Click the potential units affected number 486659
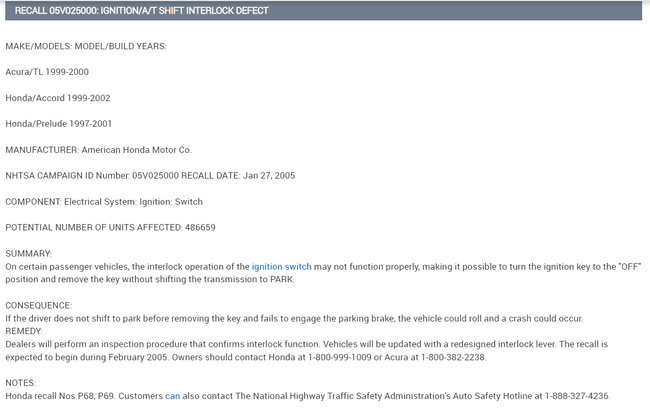Screen dimensions: 650x410 [x=198, y=227]
